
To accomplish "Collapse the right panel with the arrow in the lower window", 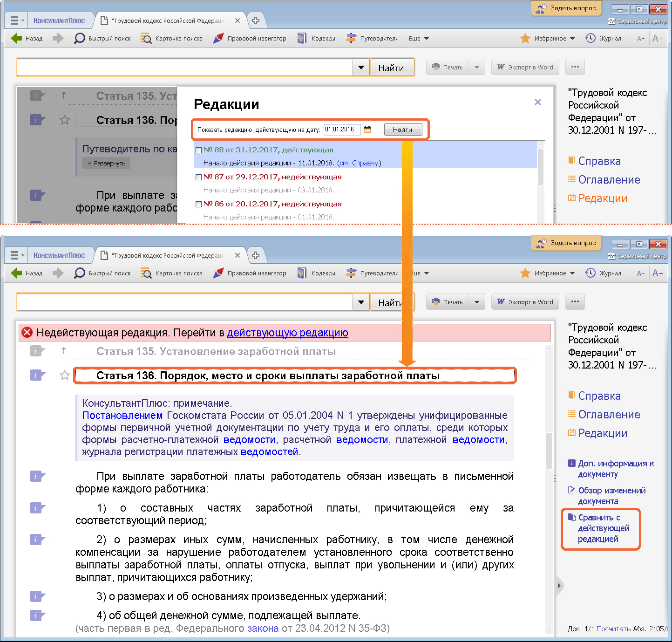I will click(559, 585).
